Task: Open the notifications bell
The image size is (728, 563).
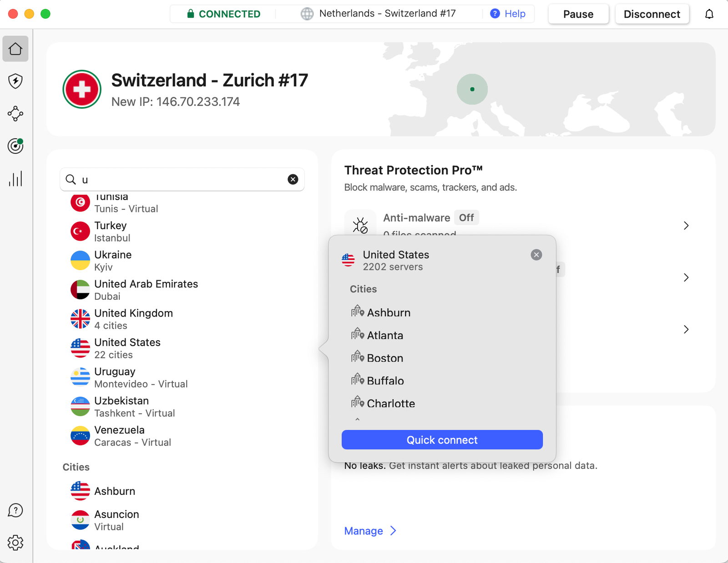Action: tap(709, 14)
